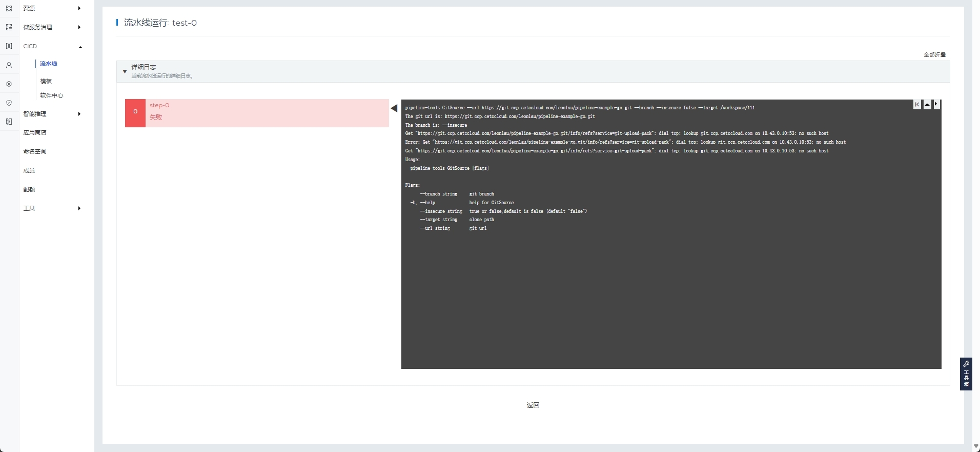The image size is (980, 452).
Task: Open the 软件中心 submenu item
Action: 52,95
